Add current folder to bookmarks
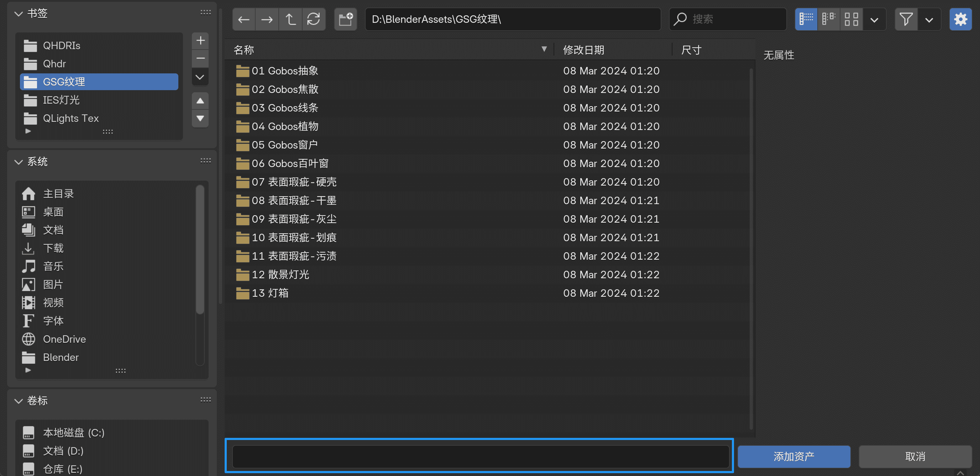Image resolution: width=980 pixels, height=476 pixels. [200, 40]
